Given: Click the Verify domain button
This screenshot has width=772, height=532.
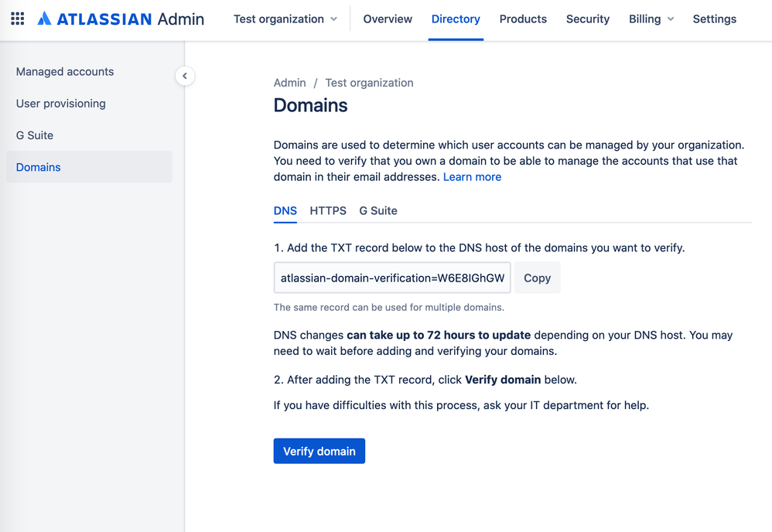Looking at the screenshot, I should pyautogui.click(x=319, y=451).
